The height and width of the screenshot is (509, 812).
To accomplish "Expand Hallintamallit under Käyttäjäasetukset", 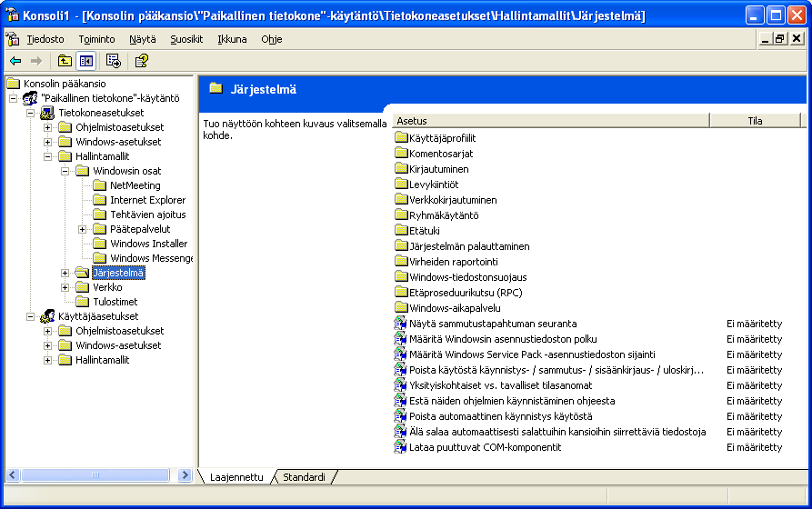I will point(47,360).
